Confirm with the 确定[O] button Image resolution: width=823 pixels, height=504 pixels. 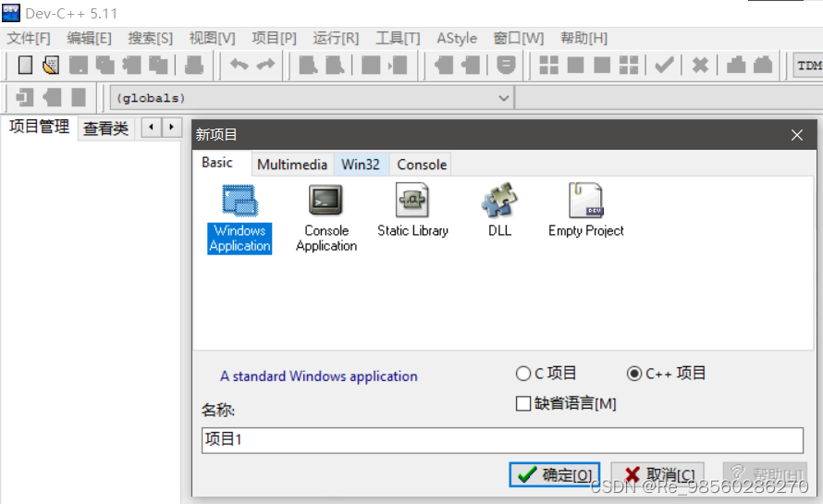point(554,474)
